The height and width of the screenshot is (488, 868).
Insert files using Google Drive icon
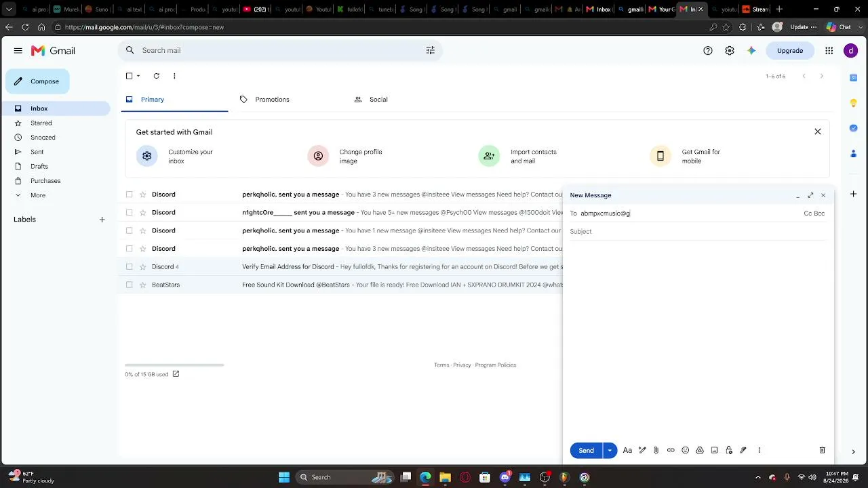700,450
